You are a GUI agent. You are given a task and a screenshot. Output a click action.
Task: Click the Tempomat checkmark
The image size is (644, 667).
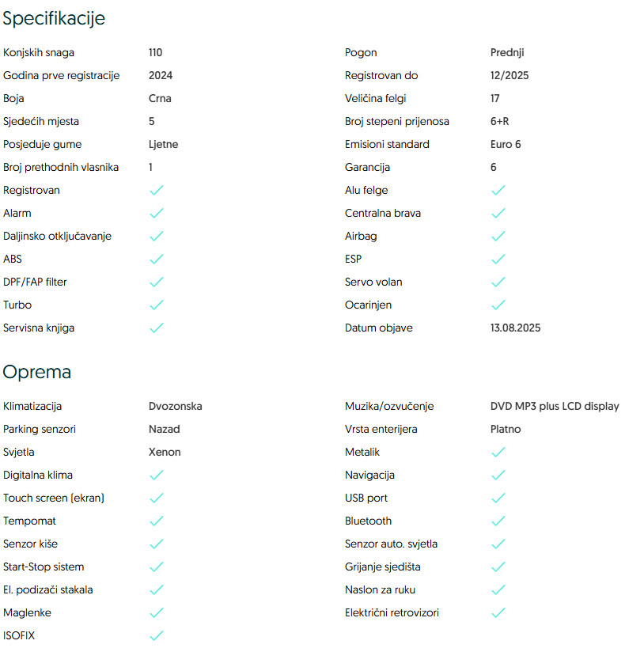click(x=157, y=521)
